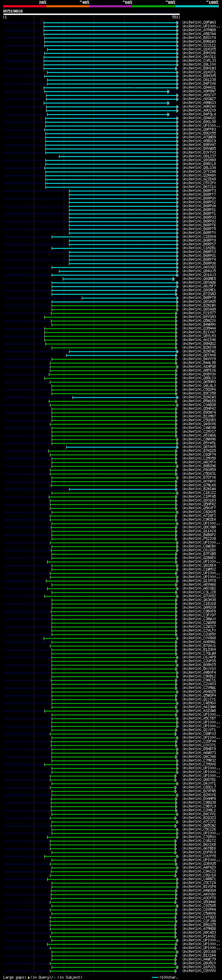Screen dimensions: 222x980
Task: Click hit label UniRef100_Q94KU1
Action: click(x=199, y=88)
